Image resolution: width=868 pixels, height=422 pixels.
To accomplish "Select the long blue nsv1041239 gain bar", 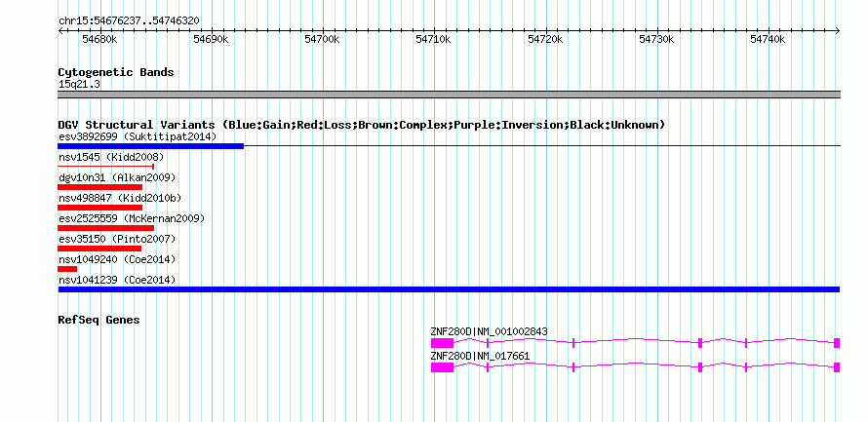I will tap(449, 289).
